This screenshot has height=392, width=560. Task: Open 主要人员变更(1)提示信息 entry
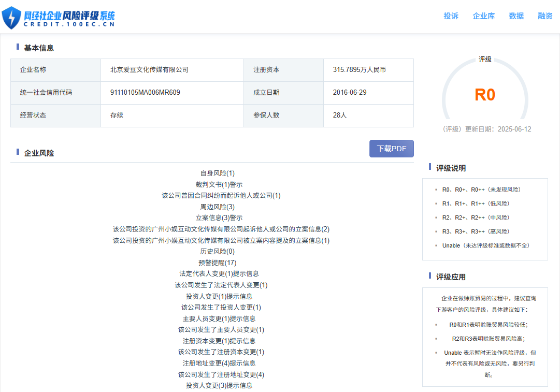(x=219, y=318)
